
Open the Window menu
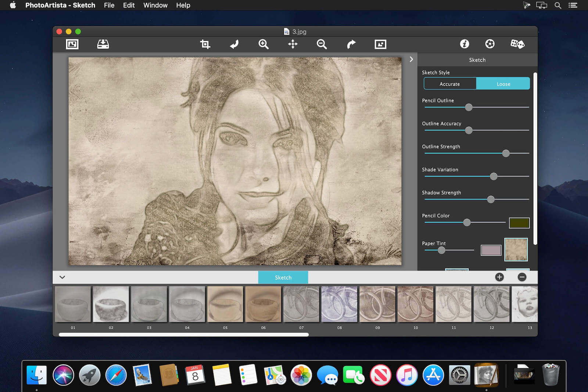155,5
